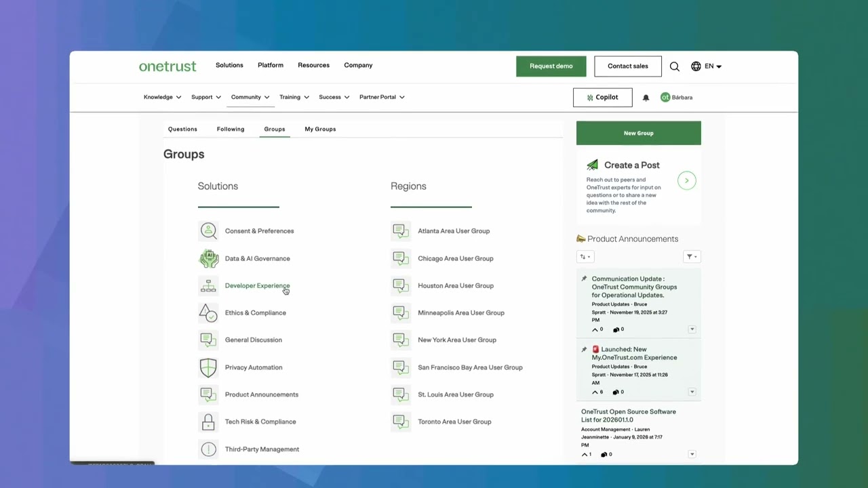Viewport: 868px width, 488px height.
Task: Open Open Source Software post actions dropdown
Action: click(x=692, y=454)
